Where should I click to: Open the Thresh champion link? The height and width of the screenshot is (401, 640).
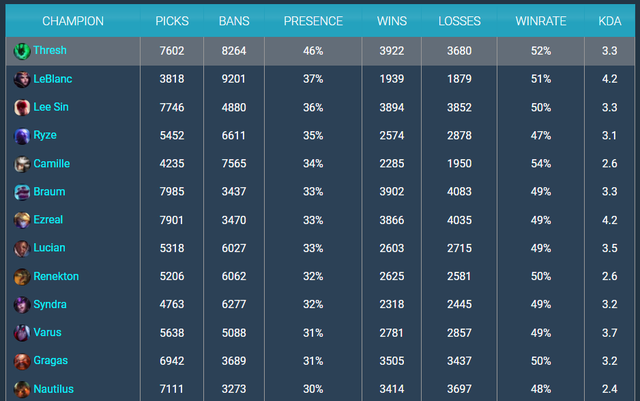click(50, 50)
